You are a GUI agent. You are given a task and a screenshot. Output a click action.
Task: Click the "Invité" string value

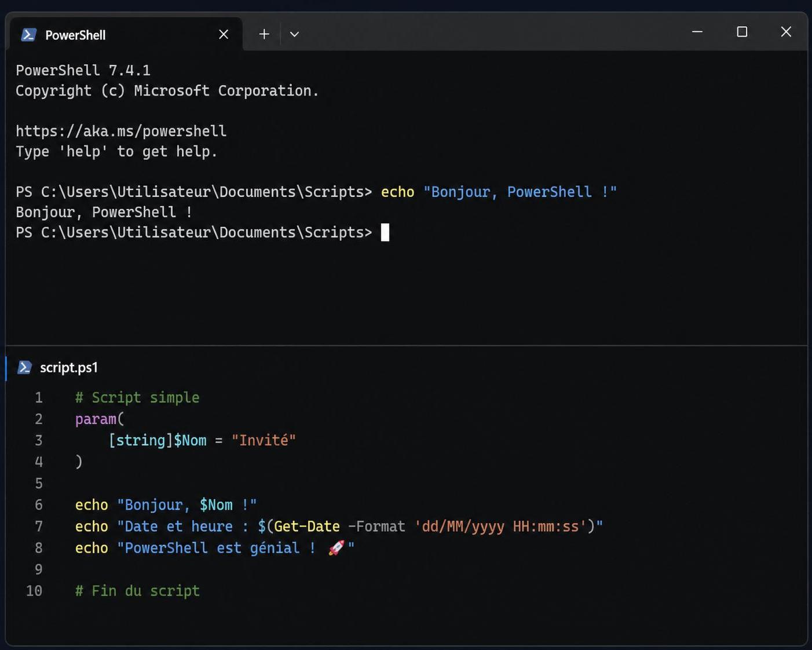(264, 440)
